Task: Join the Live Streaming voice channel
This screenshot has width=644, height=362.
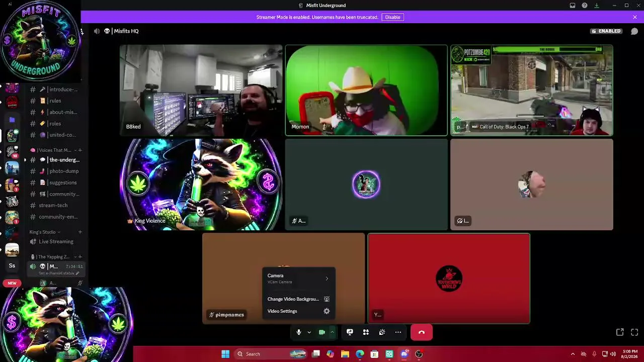Action: click(x=55, y=242)
